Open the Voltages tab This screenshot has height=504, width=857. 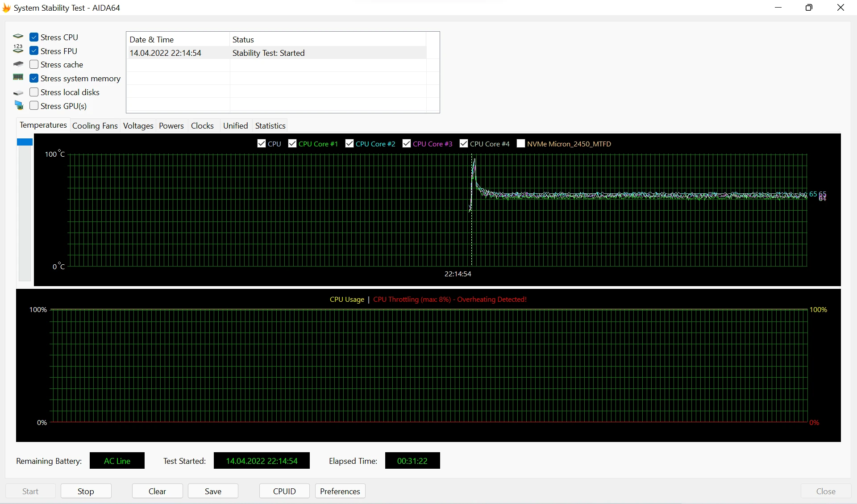(x=138, y=126)
